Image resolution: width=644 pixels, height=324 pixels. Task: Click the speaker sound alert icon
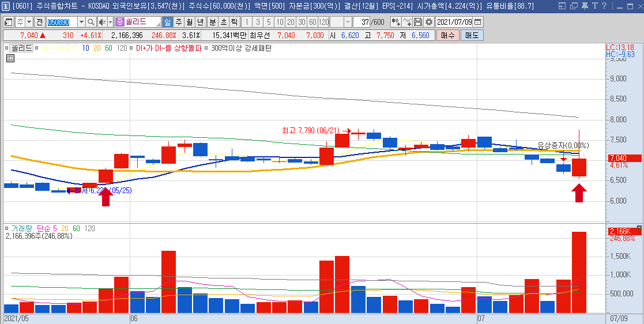(102, 22)
